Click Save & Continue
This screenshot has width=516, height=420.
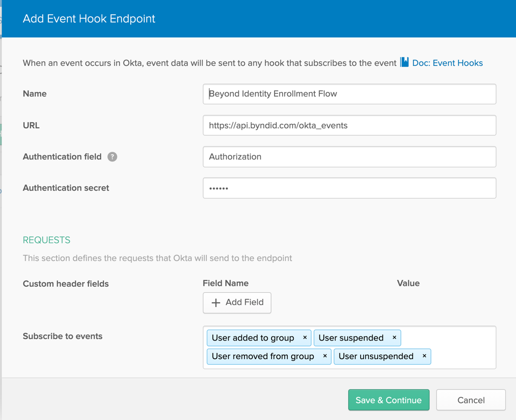[x=388, y=400]
